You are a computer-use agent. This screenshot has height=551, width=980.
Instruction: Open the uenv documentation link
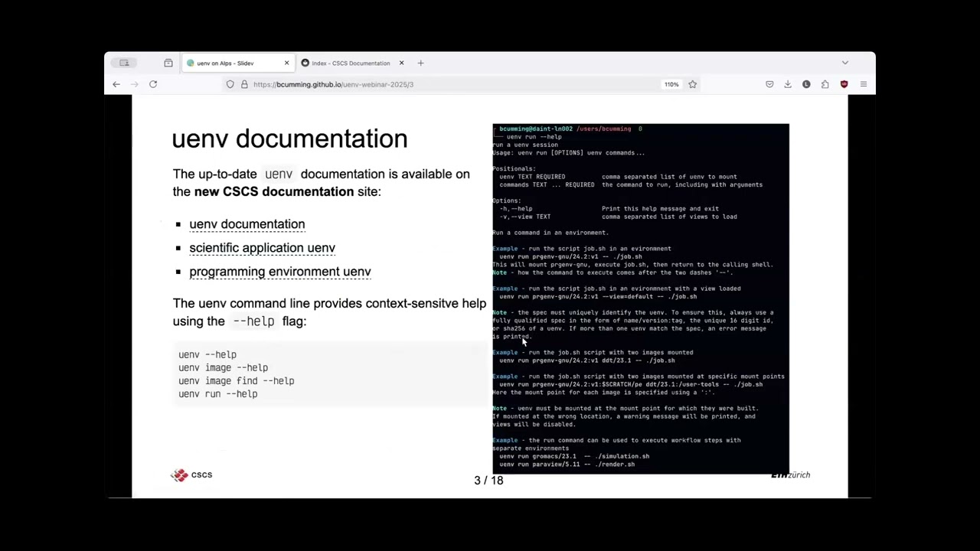(247, 224)
